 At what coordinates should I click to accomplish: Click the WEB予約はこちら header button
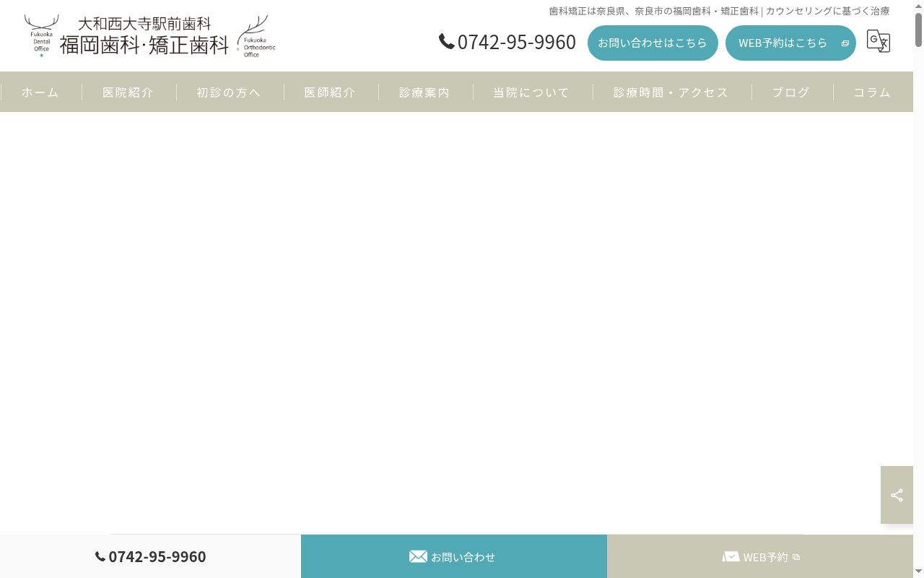coord(790,43)
